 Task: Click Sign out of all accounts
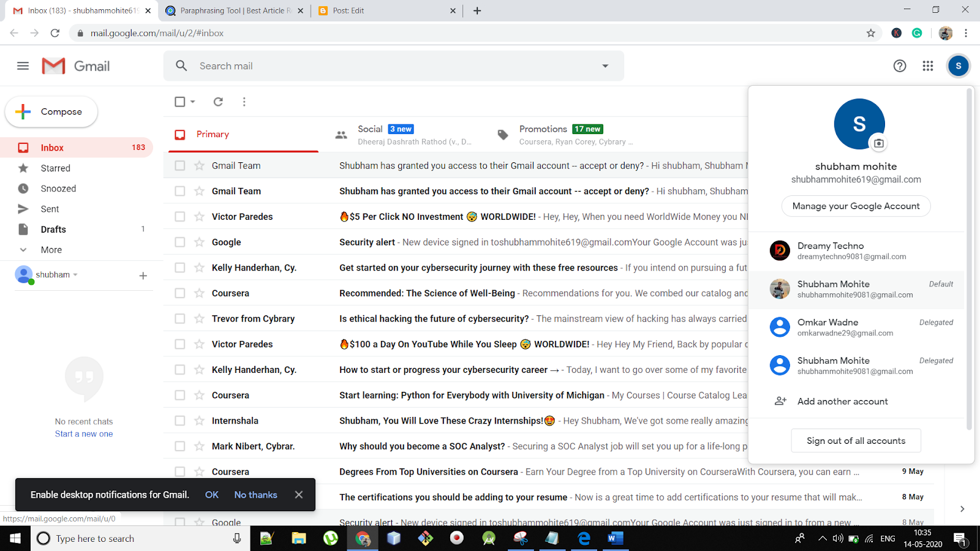(856, 441)
